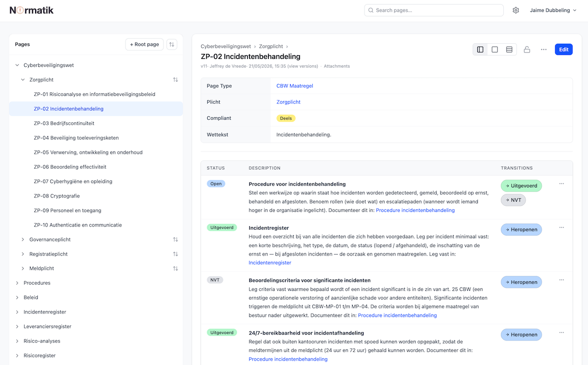This screenshot has width=588, height=365.
Task: Sort pages with the icon beside Root page
Action: point(171,44)
